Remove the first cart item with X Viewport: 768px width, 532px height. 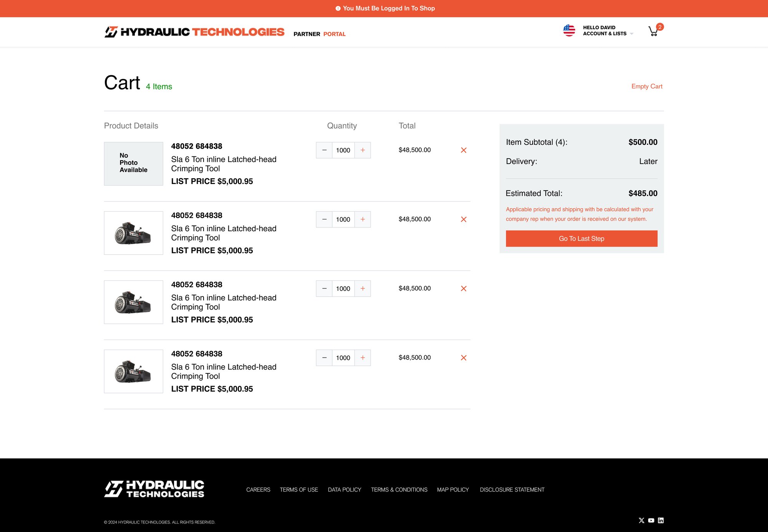pos(463,150)
